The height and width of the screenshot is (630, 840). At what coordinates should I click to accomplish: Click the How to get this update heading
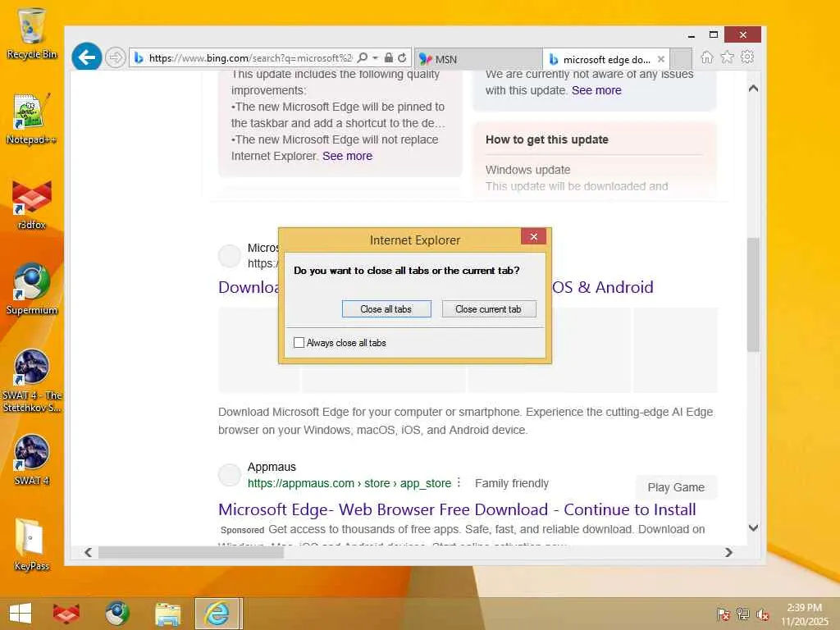(547, 139)
